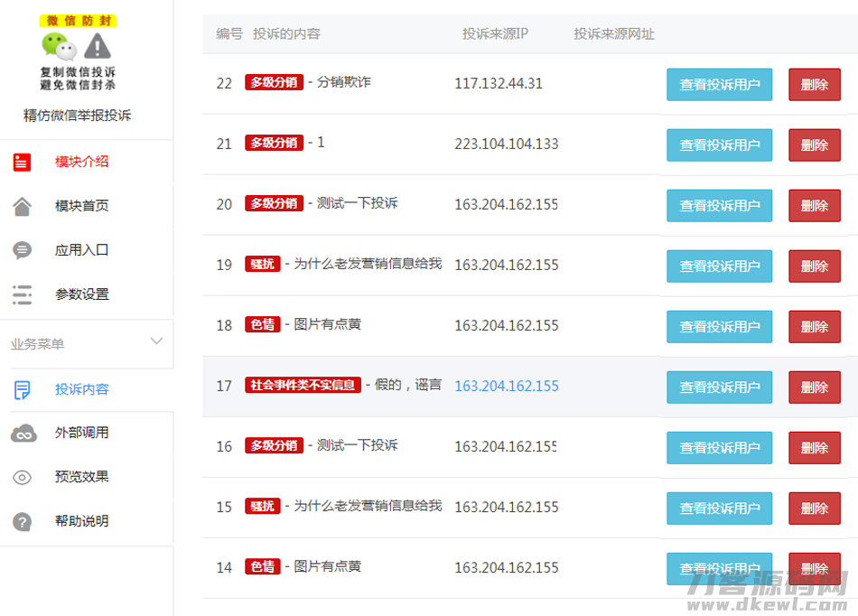This screenshot has width=858, height=616.
Task: Click the 社会事件类不实信息 tag in row 17
Action: (303, 385)
